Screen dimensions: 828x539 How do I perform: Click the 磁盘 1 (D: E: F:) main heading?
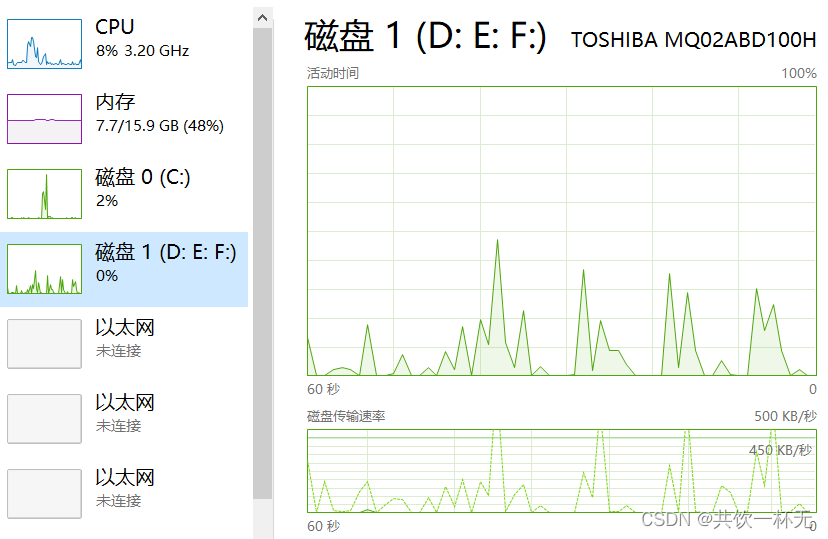tap(425, 37)
